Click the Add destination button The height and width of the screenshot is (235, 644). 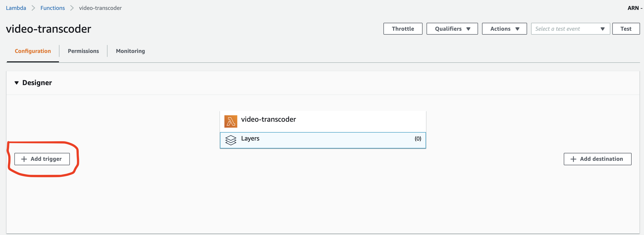click(597, 159)
